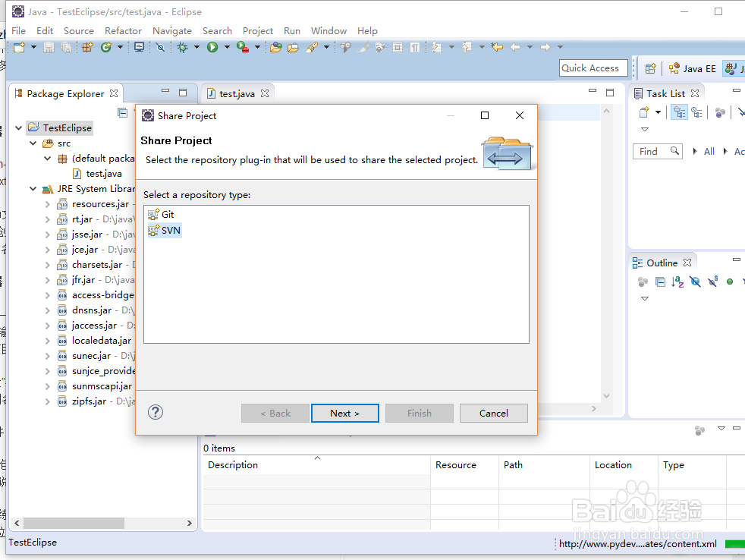Click the Back navigation arrow
This screenshot has height=560, width=745.
pyautogui.click(x=515, y=47)
